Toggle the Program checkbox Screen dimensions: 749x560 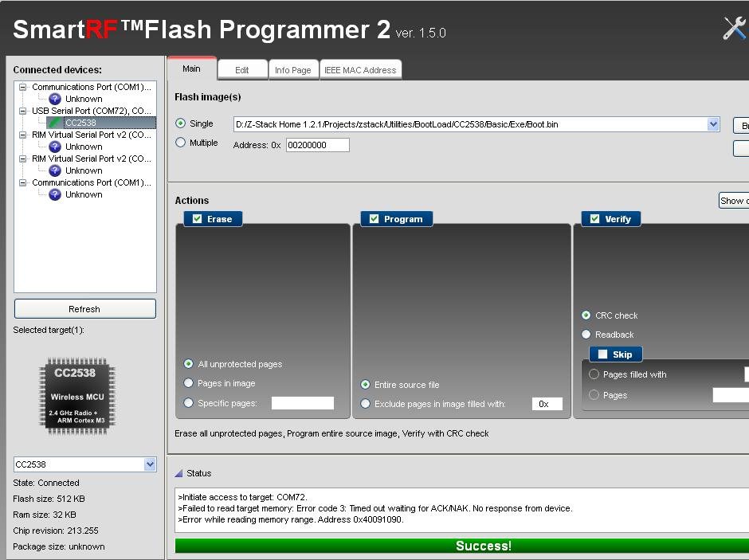[374, 218]
